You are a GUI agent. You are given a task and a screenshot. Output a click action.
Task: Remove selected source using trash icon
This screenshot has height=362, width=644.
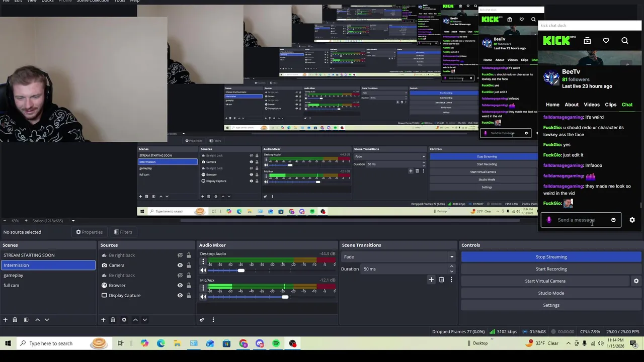(113, 320)
